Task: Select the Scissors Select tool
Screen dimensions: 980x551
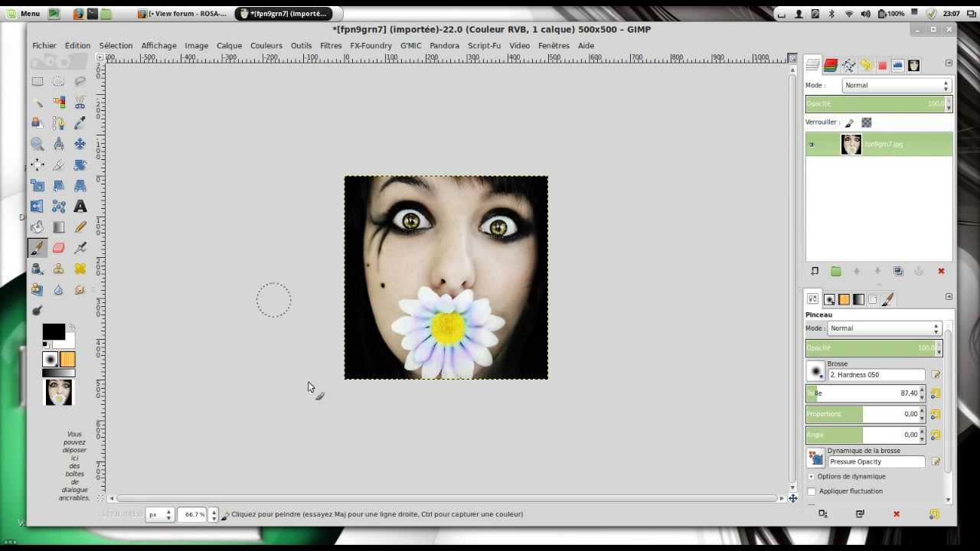Action: pos(80,102)
